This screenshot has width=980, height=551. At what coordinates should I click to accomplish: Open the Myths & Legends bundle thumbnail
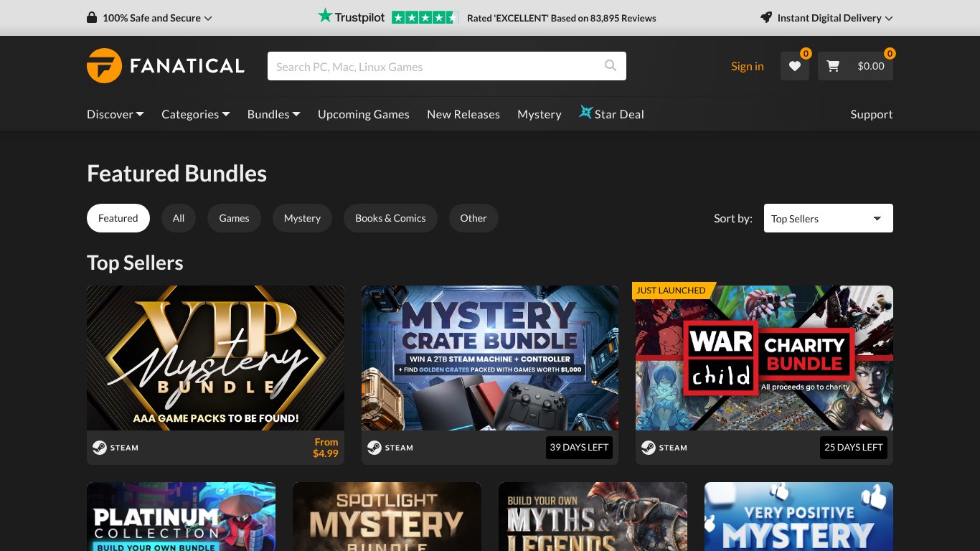pyautogui.click(x=593, y=517)
